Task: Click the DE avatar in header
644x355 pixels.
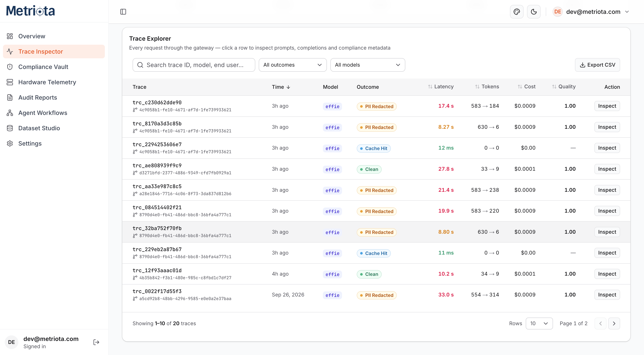Action: [x=557, y=12]
